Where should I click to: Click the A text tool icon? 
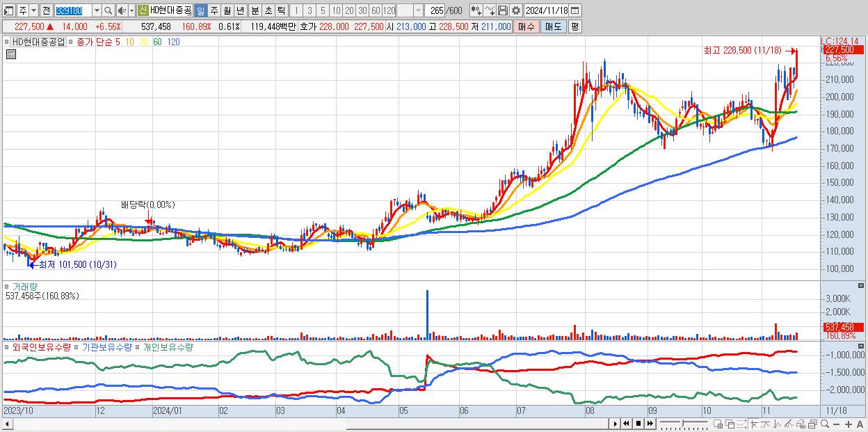click(860, 424)
